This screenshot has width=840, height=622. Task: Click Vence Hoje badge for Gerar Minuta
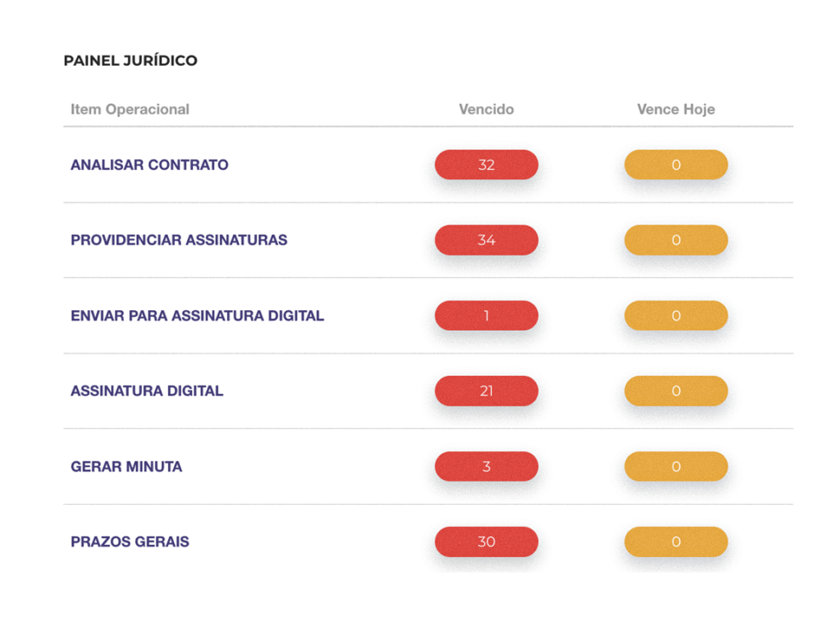coord(676,466)
